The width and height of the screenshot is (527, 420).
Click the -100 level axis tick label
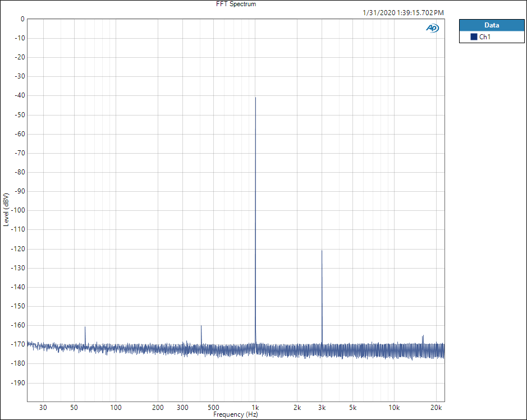[18, 210]
